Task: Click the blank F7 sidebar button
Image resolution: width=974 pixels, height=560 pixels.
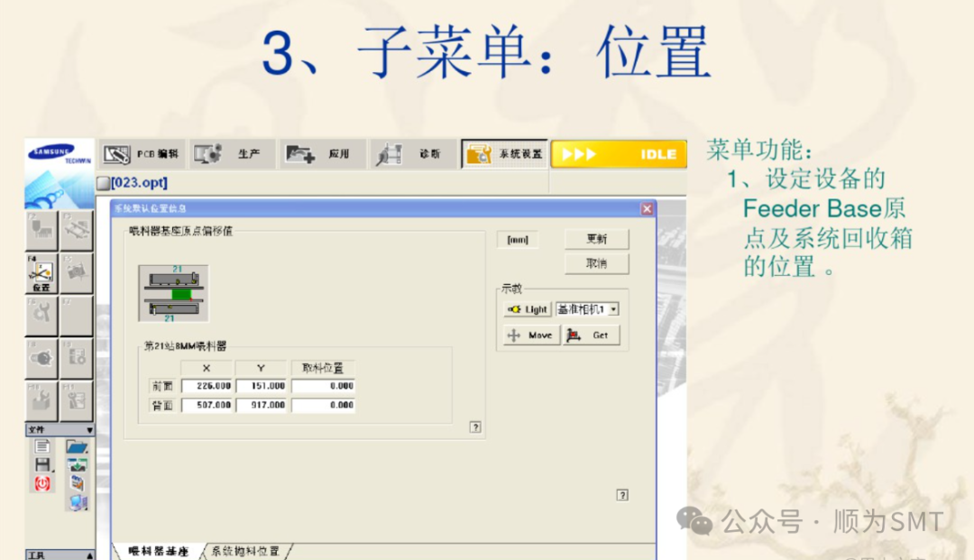Action: point(77,316)
